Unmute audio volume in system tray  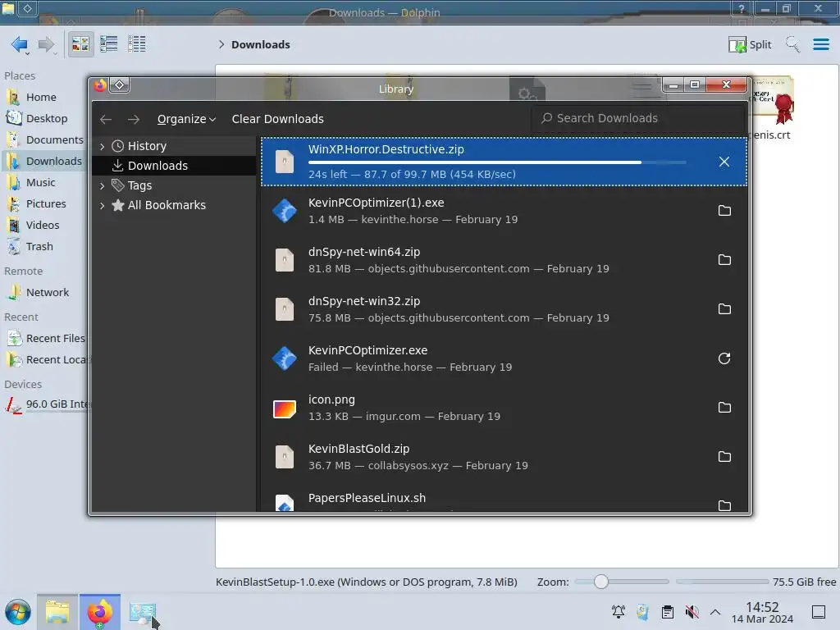pos(692,612)
